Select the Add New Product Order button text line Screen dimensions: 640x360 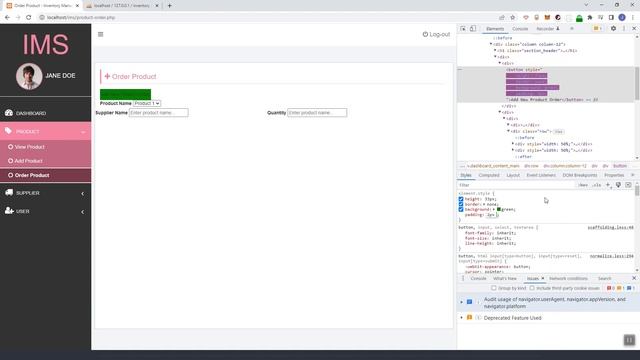click(x=552, y=100)
